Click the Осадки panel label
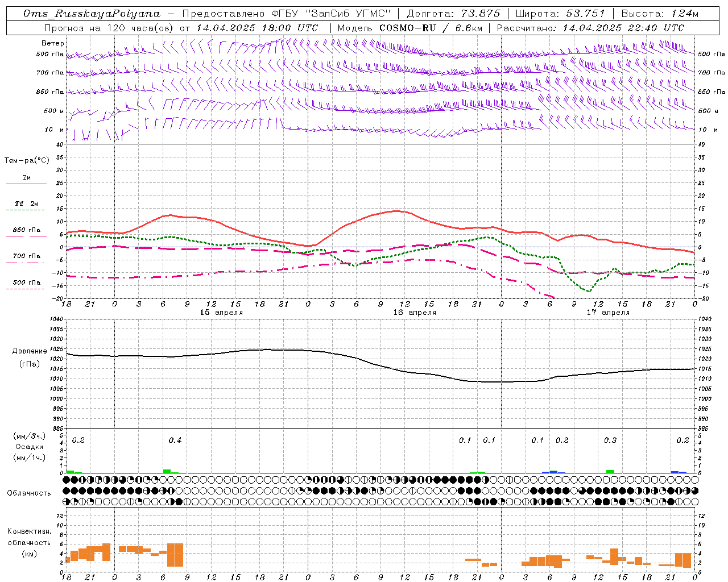This screenshot has height=582, width=728. [x=29, y=447]
